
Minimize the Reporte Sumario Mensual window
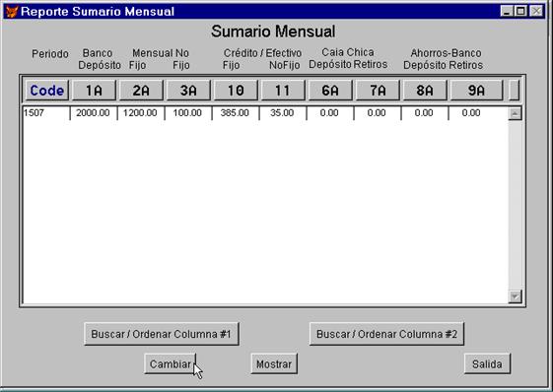(x=507, y=11)
